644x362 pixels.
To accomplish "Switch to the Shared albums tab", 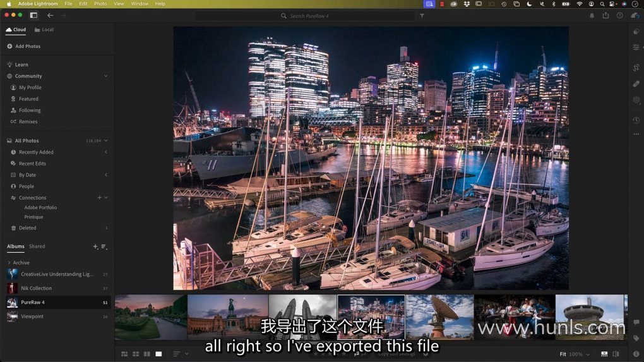I will tap(37, 246).
